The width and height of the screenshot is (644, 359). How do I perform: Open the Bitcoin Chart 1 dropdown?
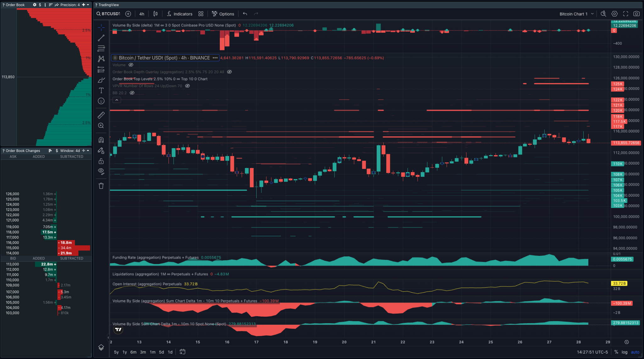click(x=576, y=14)
